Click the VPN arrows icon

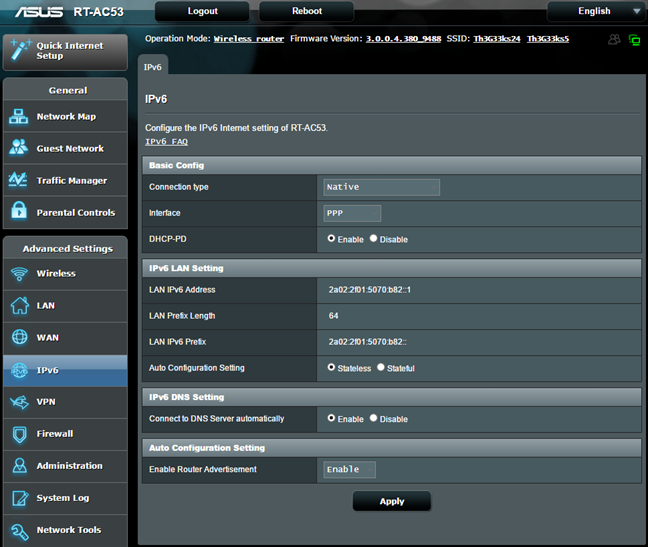19,402
